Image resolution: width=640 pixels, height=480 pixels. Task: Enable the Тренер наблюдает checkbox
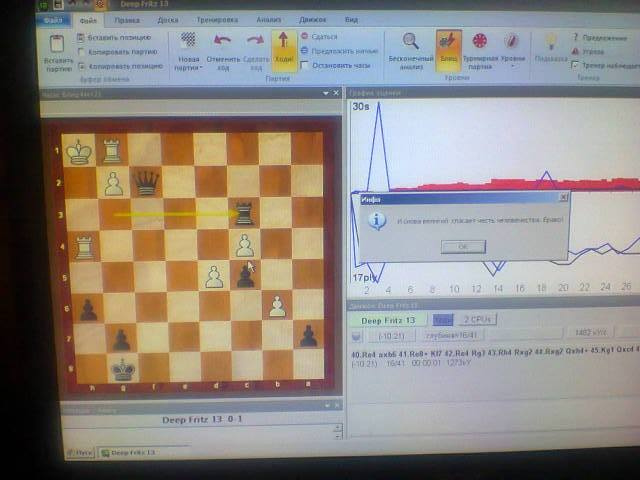(575, 65)
